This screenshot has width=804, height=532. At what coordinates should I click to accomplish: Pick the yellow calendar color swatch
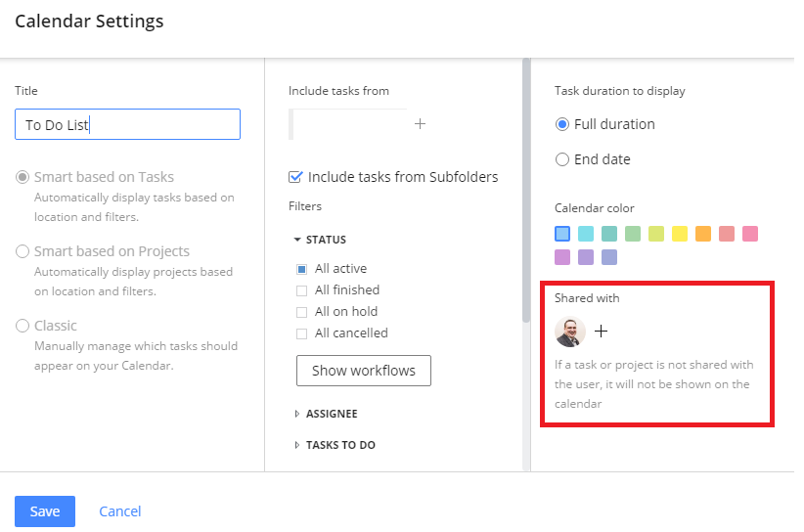[680, 234]
